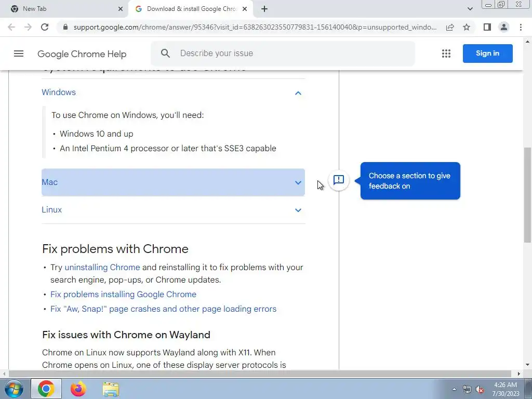Open Windows Explorer from the taskbar
Screen dimensions: 532x399
[x=111, y=389]
